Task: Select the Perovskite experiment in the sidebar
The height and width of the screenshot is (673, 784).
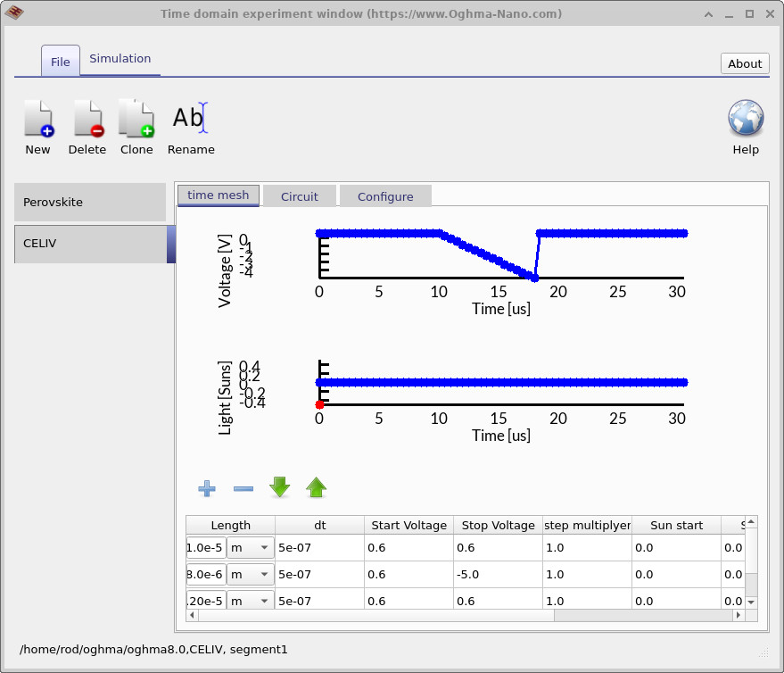Action: pyautogui.click(x=89, y=202)
